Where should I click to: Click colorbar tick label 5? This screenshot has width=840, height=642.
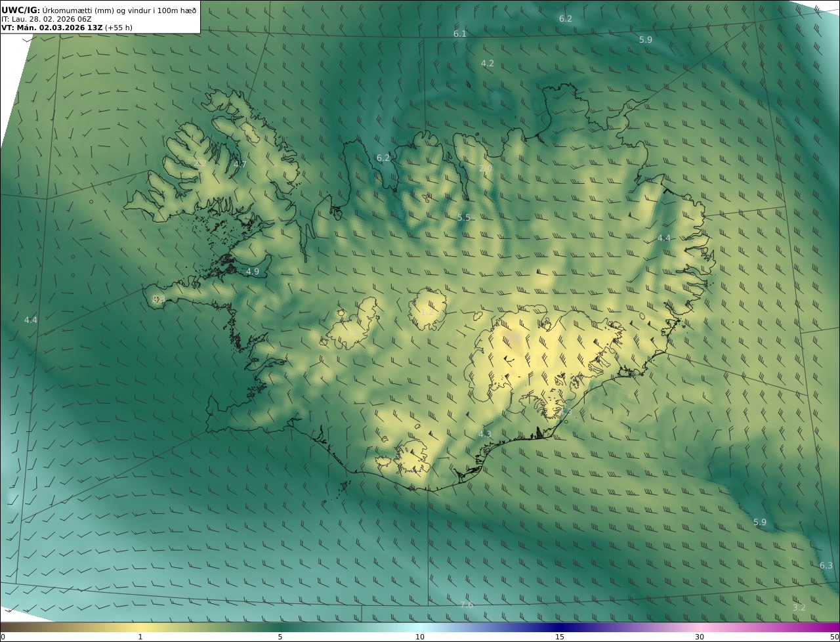coord(280,637)
